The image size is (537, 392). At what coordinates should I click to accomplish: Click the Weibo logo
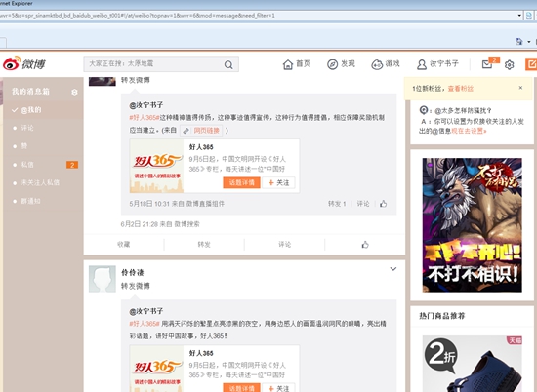pyautogui.click(x=24, y=64)
